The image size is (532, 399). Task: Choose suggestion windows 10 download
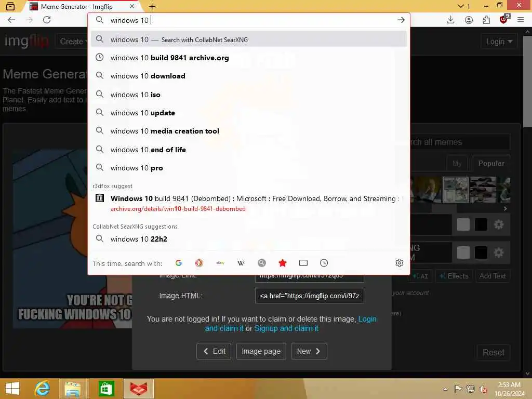point(249,76)
